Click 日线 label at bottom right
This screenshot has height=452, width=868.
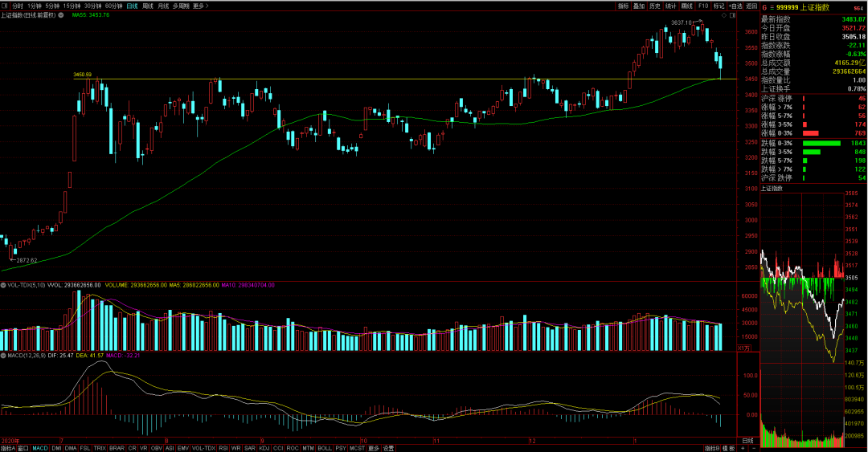pos(747,441)
